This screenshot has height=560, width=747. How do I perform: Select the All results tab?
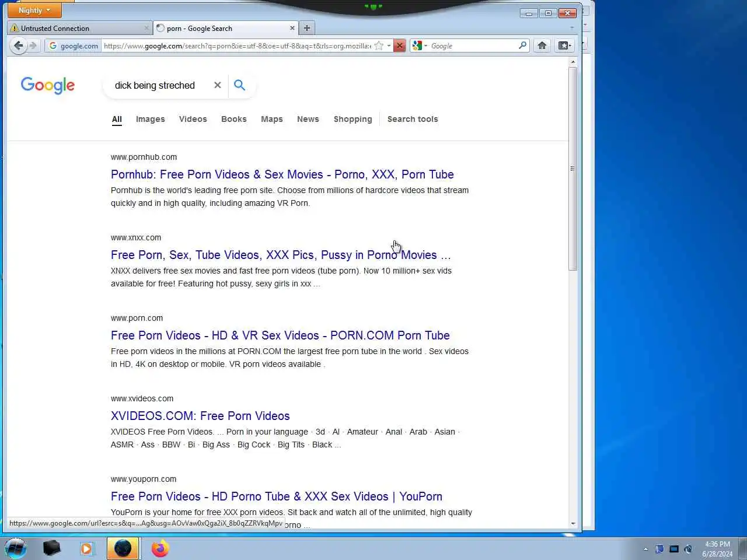[117, 119]
